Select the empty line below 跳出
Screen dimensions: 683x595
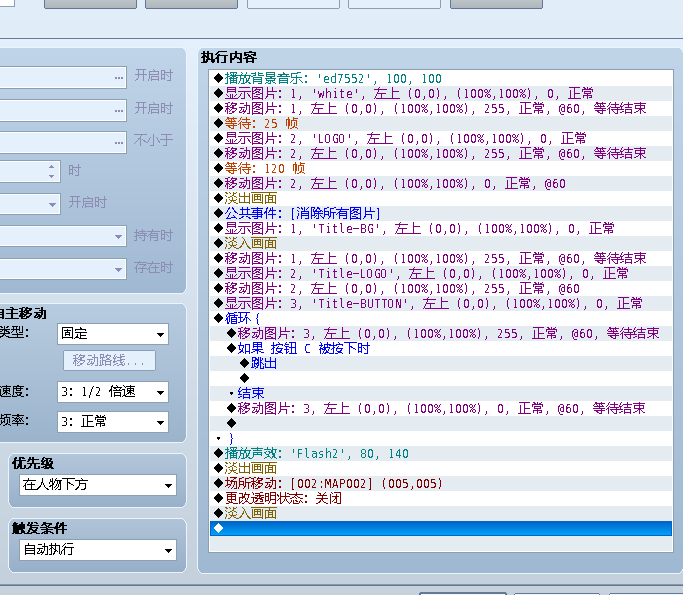[441, 378]
